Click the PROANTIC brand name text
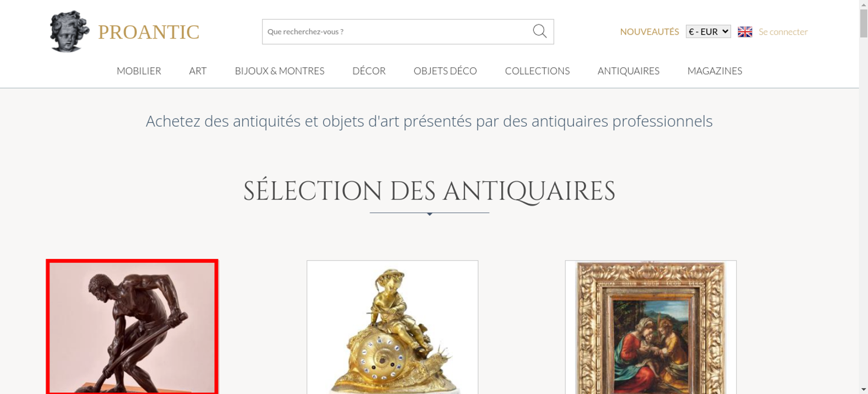The width and height of the screenshot is (868, 394). click(x=148, y=32)
